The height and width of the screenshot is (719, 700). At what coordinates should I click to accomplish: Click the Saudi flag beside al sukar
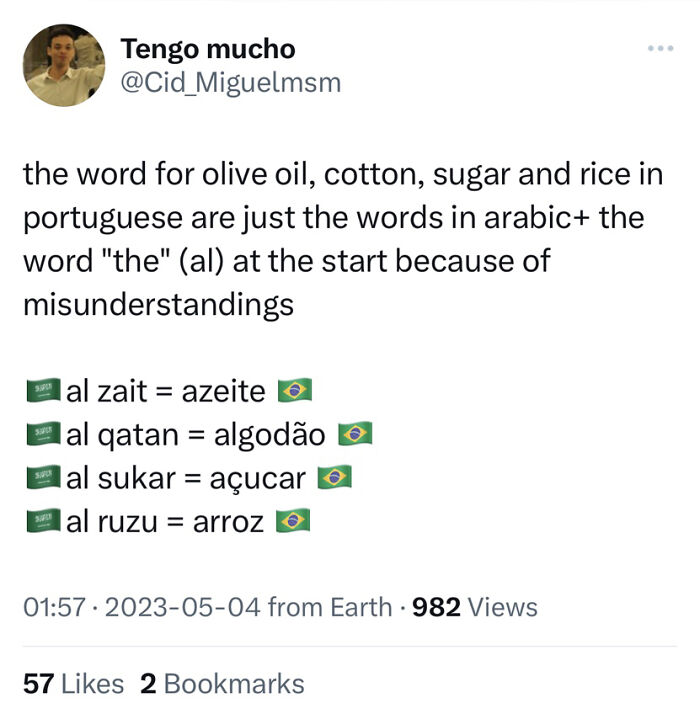pos(42,478)
